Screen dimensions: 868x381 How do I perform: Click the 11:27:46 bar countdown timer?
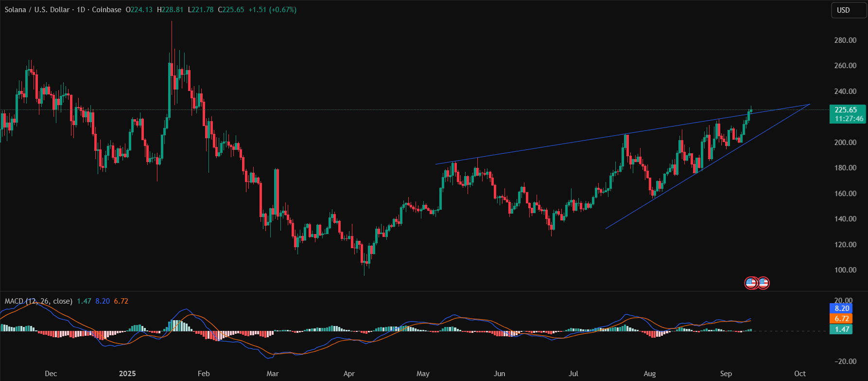(849, 119)
